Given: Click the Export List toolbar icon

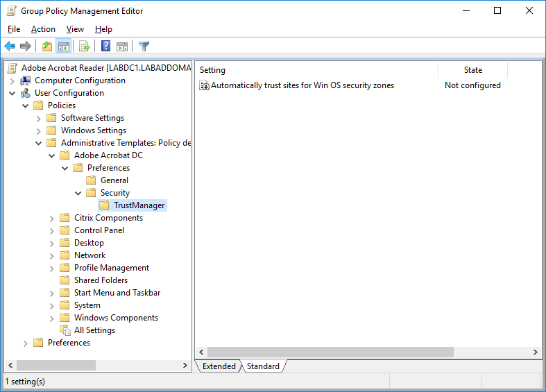Looking at the screenshot, I should click(x=85, y=46).
